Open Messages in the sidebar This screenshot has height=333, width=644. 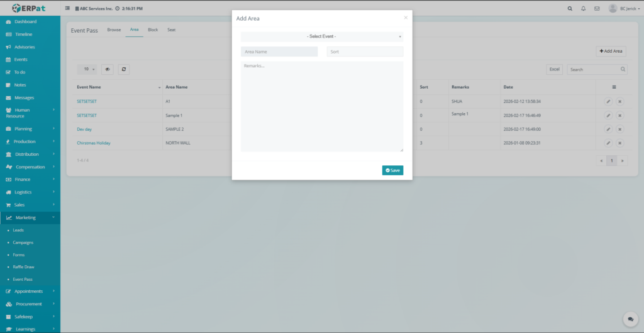[x=30, y=97]
